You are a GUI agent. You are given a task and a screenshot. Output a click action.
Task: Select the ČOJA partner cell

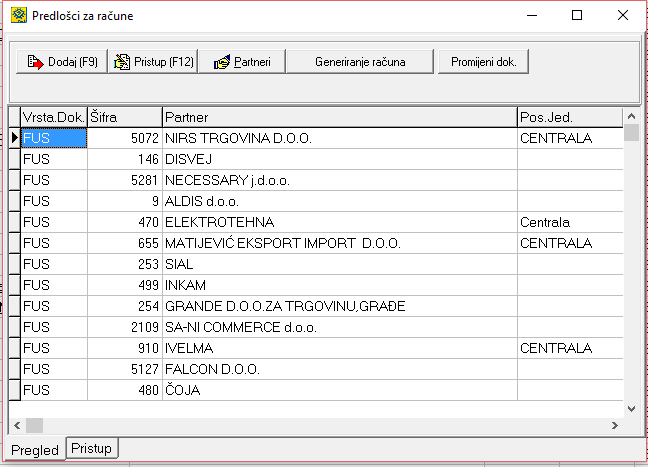coord(340,390)
